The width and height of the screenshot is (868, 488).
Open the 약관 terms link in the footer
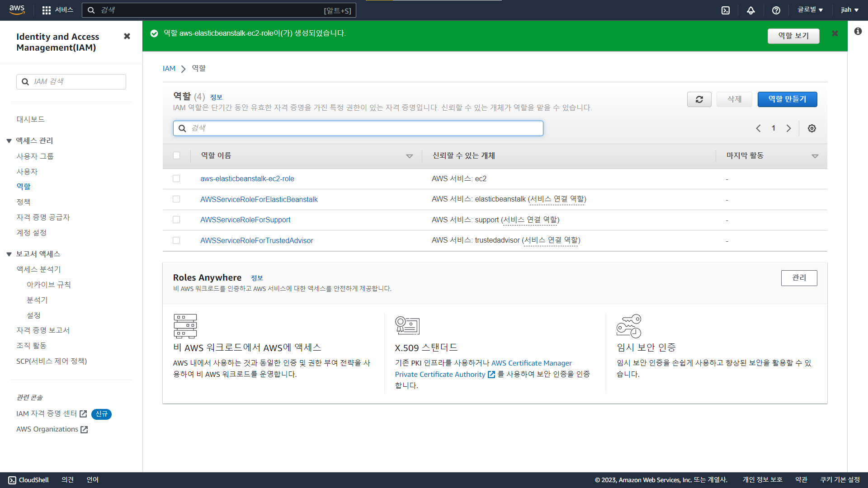coord(802,480)
